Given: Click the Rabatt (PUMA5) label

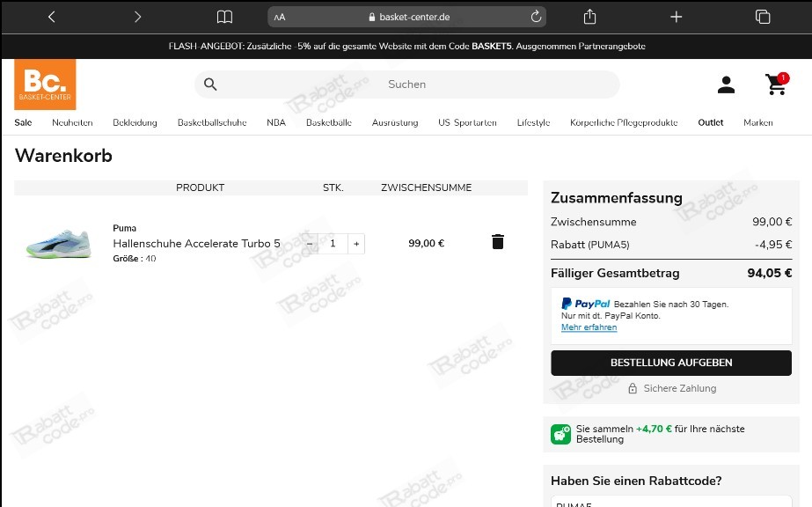Looking at the screenshot, I should [x=589, y=245].
